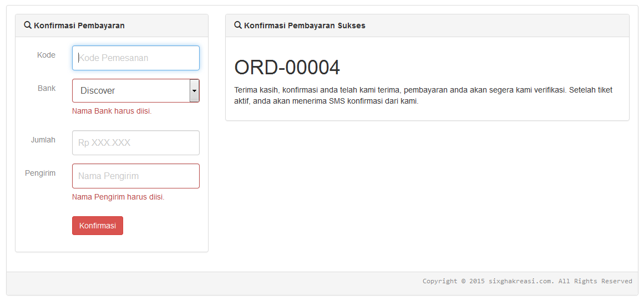Submit the form with Konfirmasi button

click(98, 226)
